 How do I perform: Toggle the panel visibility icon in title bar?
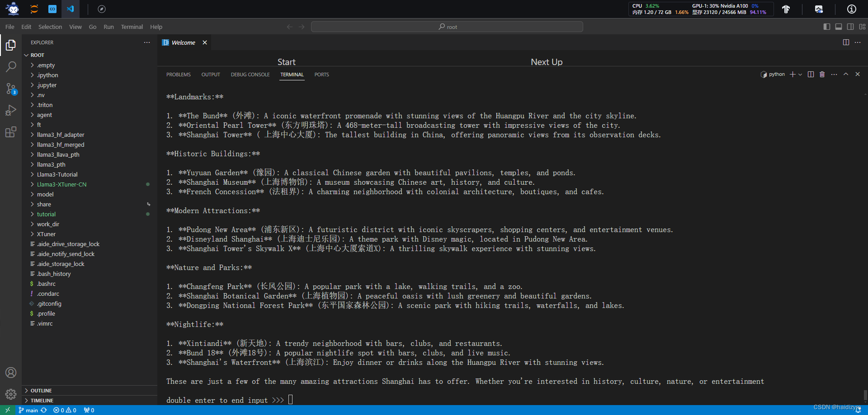click(839, 27)
